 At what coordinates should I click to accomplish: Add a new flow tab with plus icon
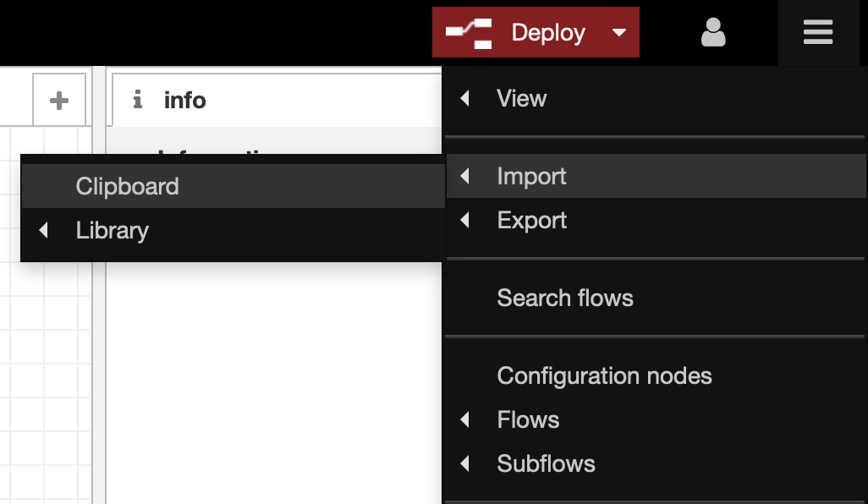59,101
